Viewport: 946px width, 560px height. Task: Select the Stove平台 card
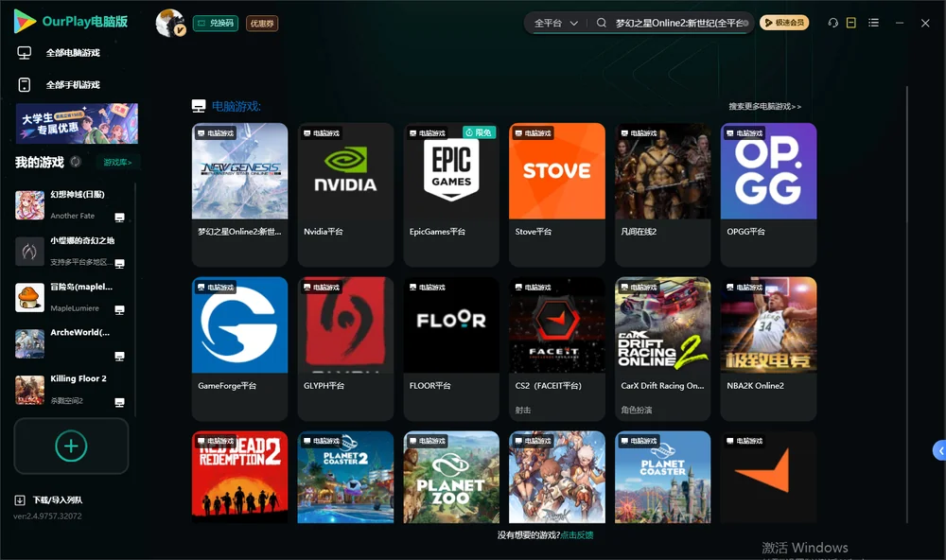click(x=557, y=194)
